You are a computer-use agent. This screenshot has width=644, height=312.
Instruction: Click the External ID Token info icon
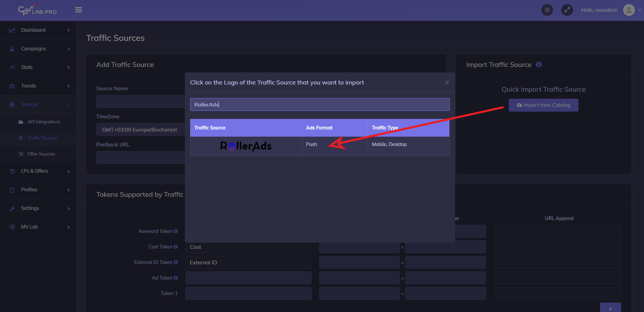[176, 262]
